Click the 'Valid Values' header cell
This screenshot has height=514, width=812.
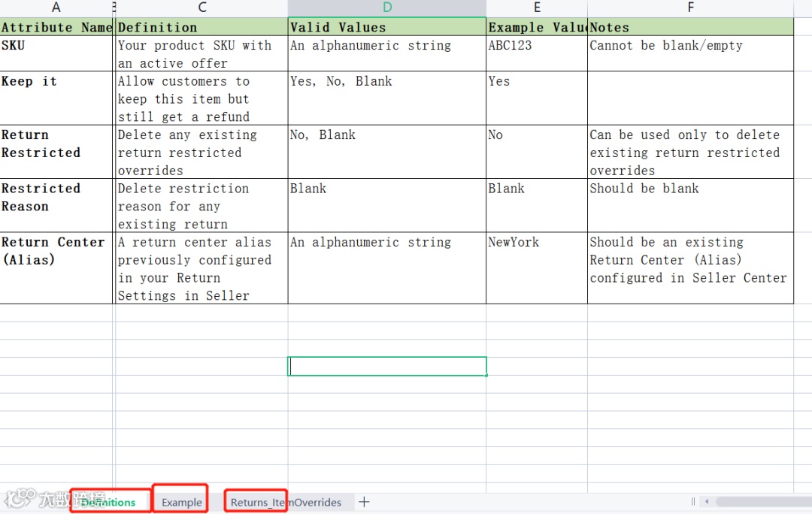tap(387, 27)
